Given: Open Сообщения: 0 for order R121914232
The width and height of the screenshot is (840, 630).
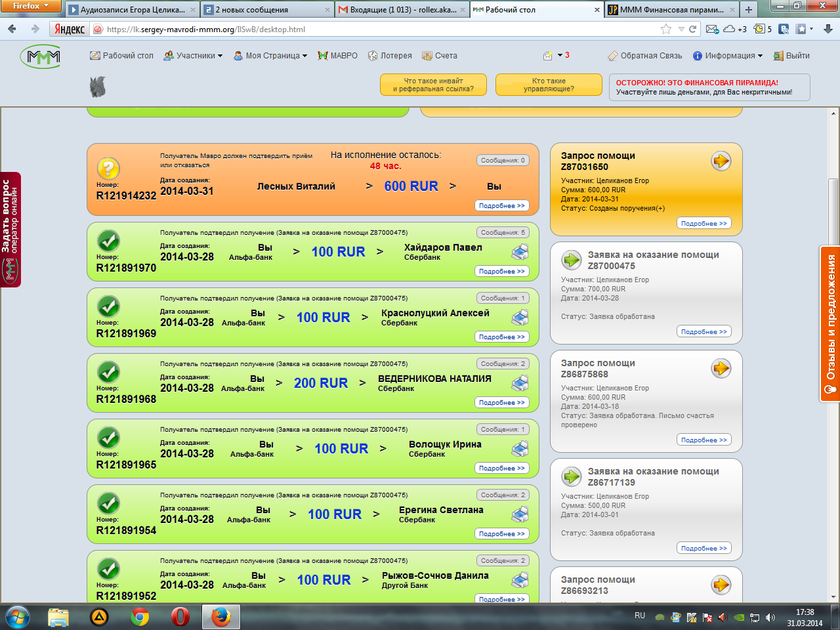Looking at the screenshot, I should [503, 160].
